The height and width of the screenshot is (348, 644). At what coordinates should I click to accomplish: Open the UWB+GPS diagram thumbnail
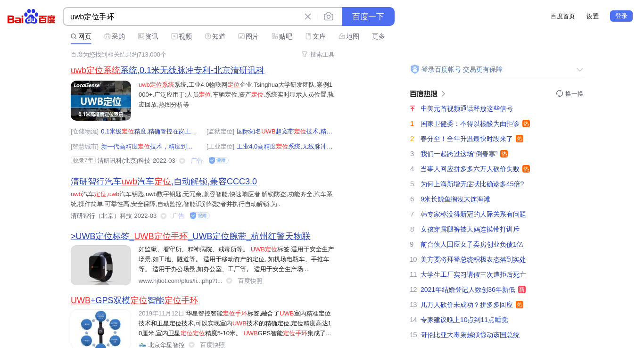101,329
